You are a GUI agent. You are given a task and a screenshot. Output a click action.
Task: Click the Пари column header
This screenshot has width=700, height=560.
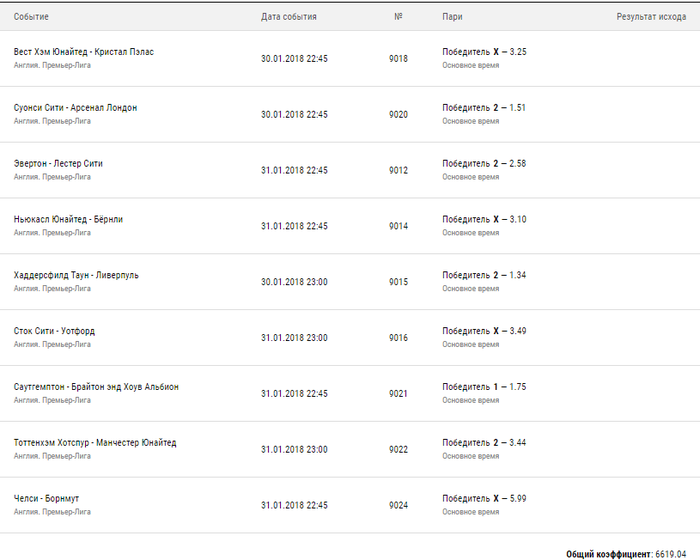[452, 17]
